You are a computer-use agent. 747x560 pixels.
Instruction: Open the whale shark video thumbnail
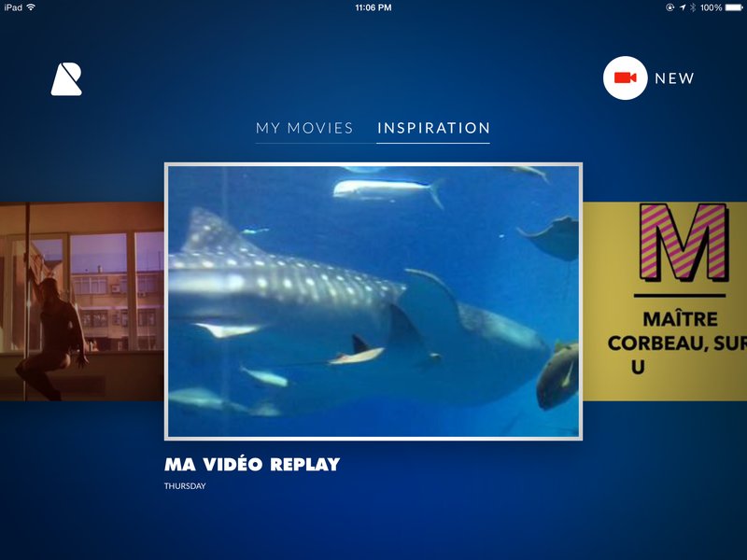click(373, 301)
